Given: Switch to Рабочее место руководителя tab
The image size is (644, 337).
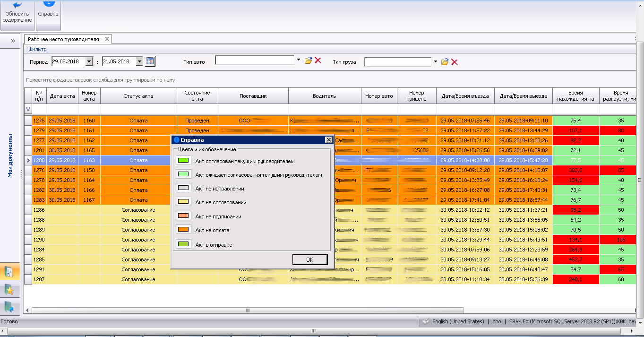Looking at the screenshot, I should click(x=63, y=39).
